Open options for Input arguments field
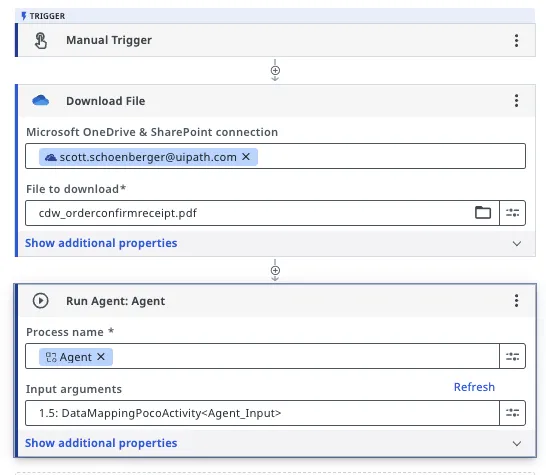The height and width of the screenshot is (475, 546). coord(513,413)
